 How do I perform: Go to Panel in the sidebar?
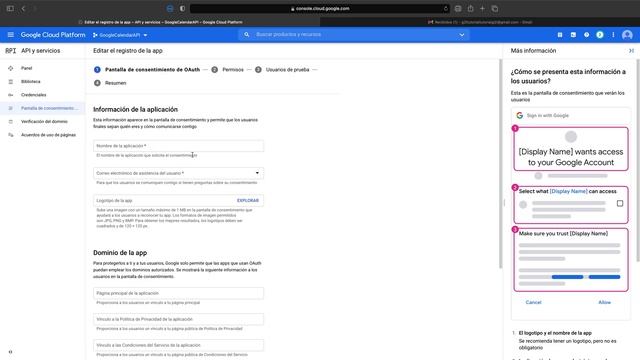point(27,68)
